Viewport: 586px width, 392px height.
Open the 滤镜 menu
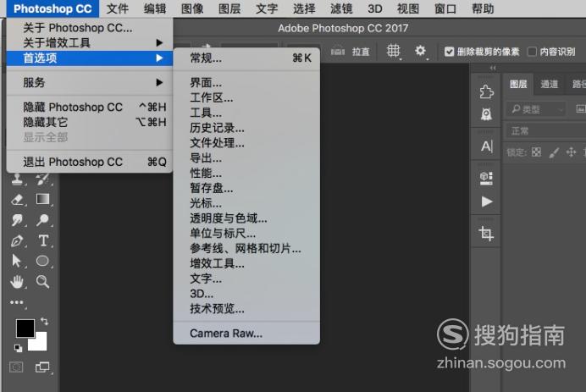pos(341,8)
